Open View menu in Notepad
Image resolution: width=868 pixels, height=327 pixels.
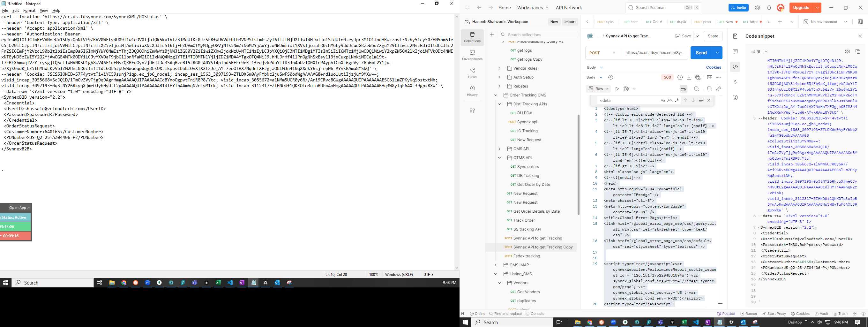click(44, 11)
